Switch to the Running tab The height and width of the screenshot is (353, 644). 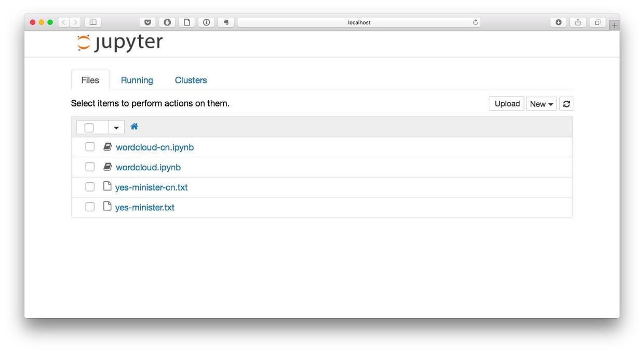pyautogui.click(x=137, y=80)
